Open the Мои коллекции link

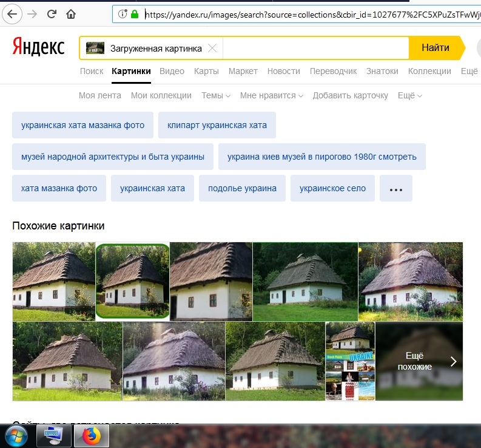[161, 95]
